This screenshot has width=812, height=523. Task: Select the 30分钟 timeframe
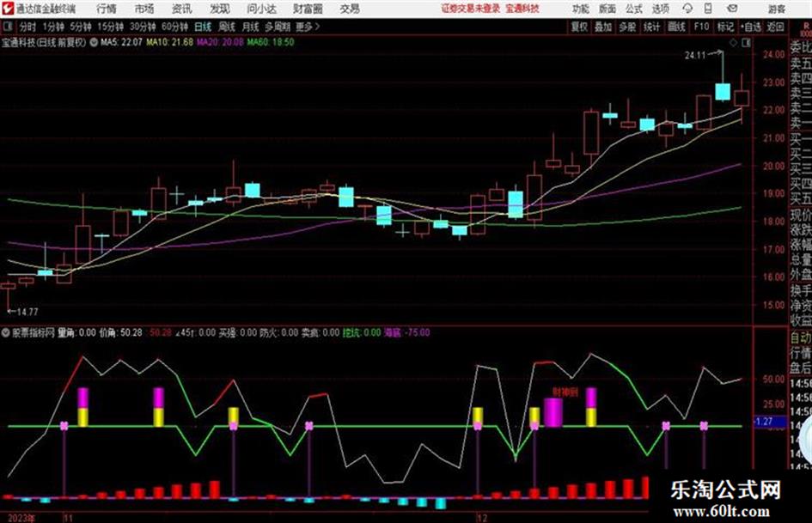(143, 27)
